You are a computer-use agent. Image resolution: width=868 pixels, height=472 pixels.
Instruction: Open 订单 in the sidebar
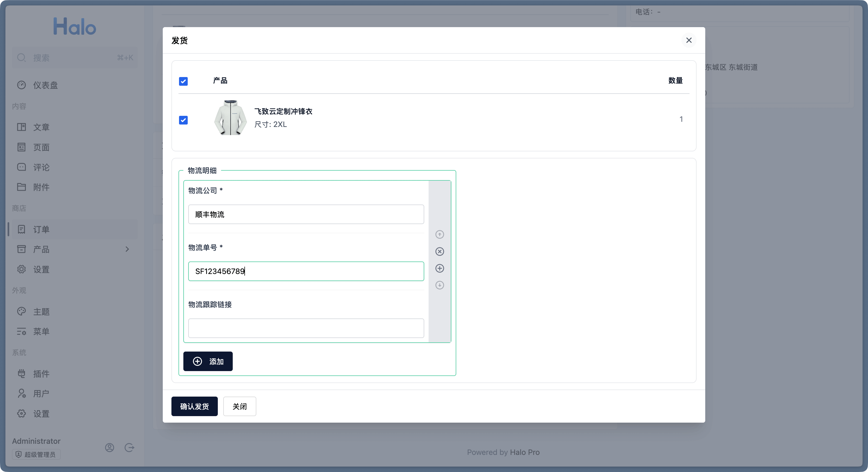click(41, 229)
